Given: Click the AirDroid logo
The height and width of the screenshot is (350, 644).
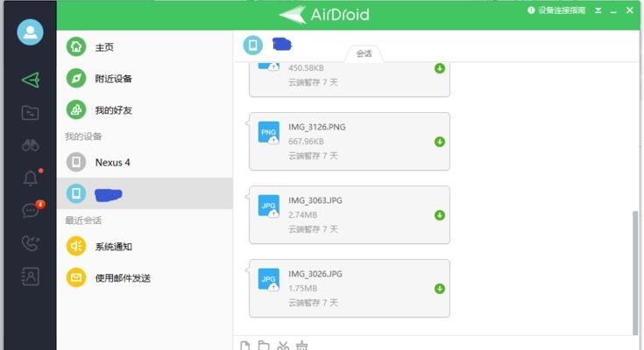Looking at the screenshot, I should [x=324, y=15].
